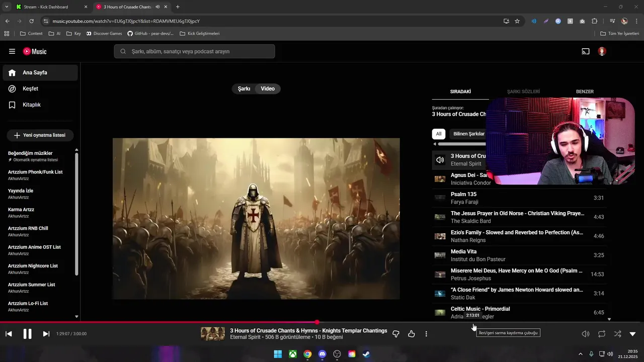Open the Tüm Yer İşaretleri folder

[620, 34]
